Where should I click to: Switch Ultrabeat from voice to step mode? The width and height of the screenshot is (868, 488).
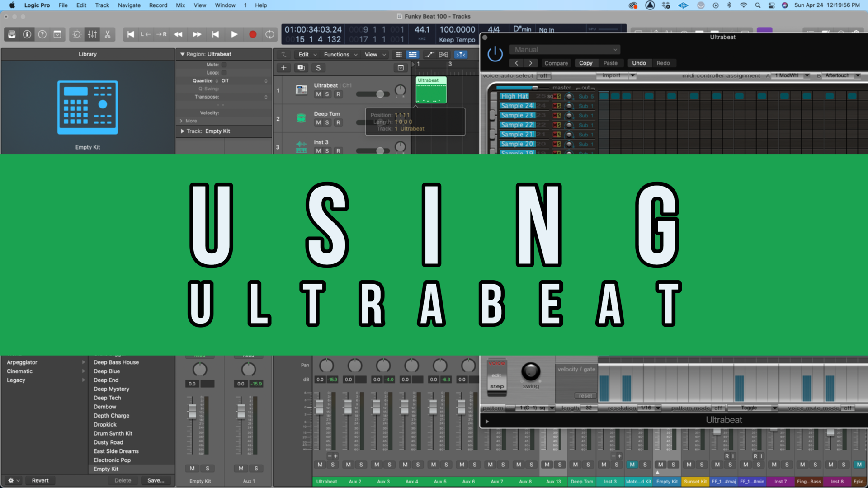pyautogui.click(x=497, y=387)
